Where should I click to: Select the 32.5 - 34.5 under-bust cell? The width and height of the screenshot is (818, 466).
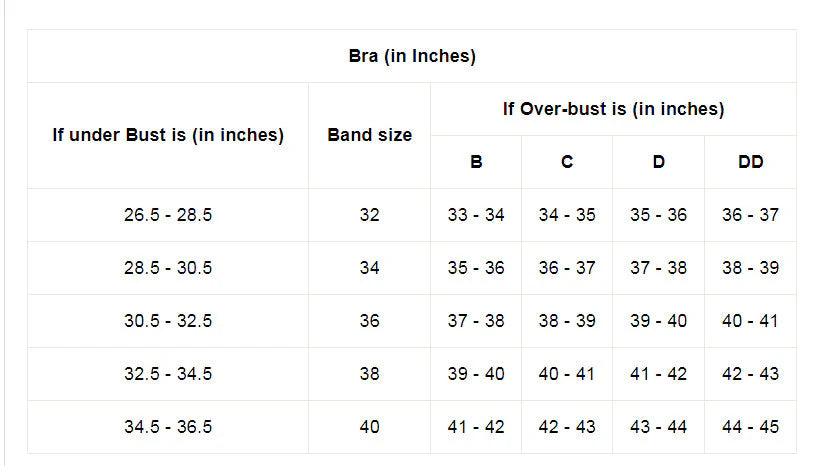click(168, 374)
